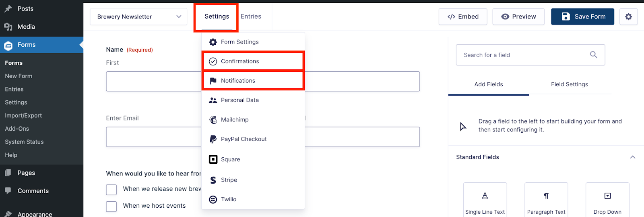Switch to the Entries tab
644x217 pixels.
[251, 17]
